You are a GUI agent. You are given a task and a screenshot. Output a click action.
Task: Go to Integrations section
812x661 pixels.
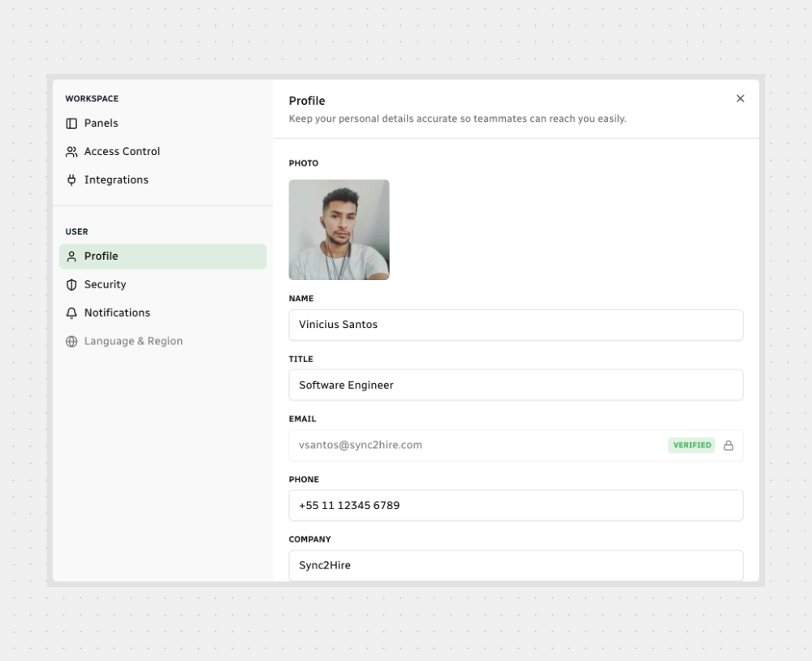pos(162,179)
